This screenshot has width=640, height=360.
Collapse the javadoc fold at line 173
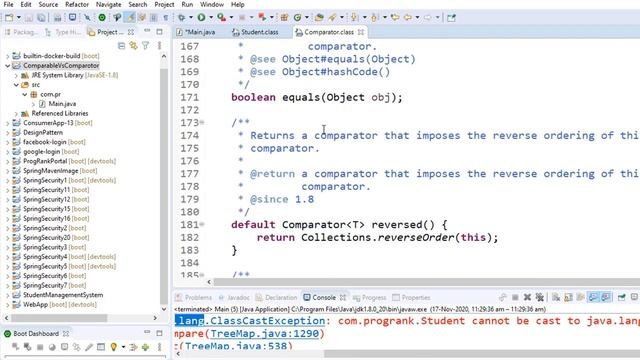202,122
